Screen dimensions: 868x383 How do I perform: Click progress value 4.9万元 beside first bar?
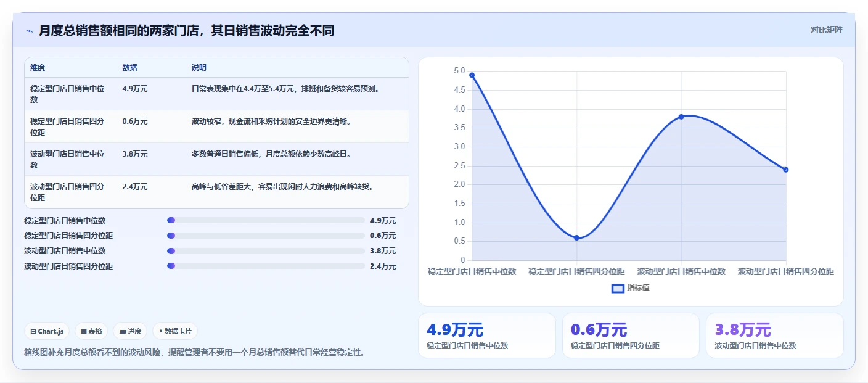click(383, 220)
